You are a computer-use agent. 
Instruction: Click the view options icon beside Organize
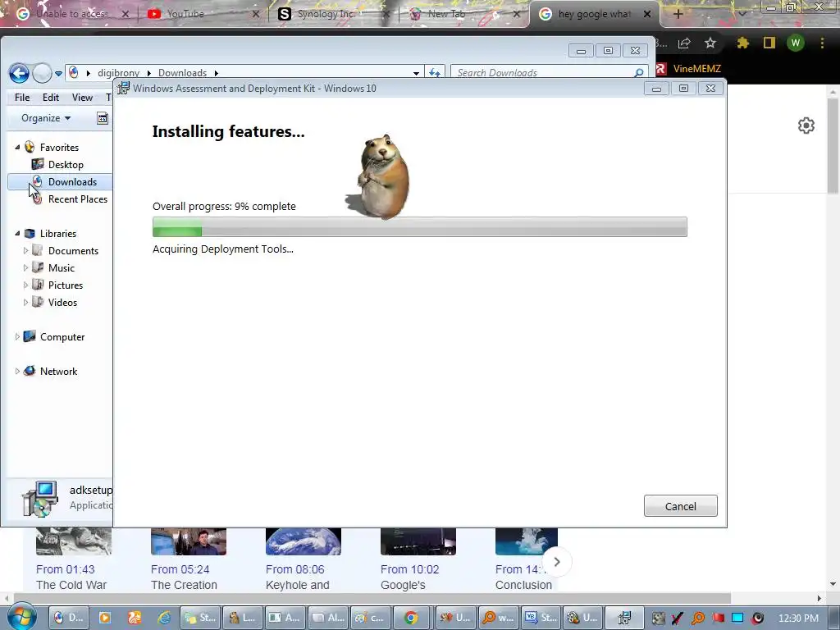pyautogui.click(x=103, y=118)
